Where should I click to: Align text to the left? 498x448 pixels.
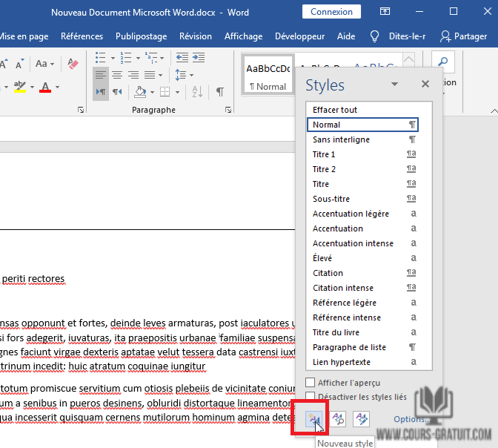pyautogui.click(x=101, y=75)
